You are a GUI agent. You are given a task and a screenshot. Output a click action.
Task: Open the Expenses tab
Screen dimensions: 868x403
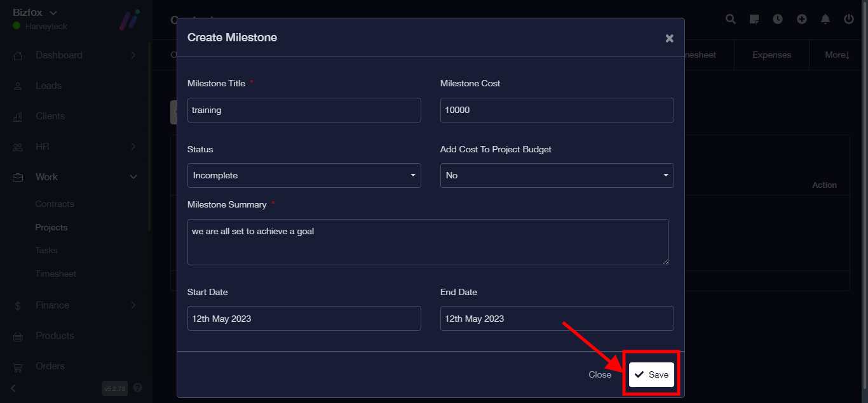coord(771,55)
